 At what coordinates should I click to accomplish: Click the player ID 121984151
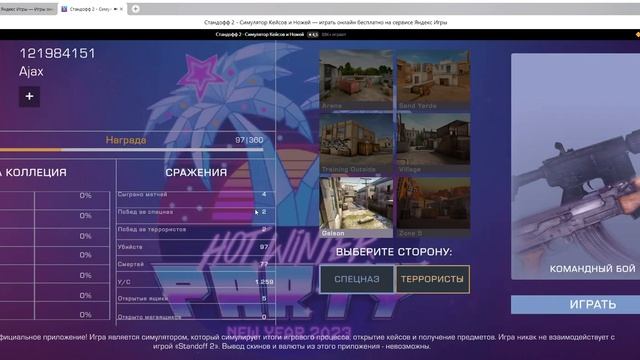[57, 53]
